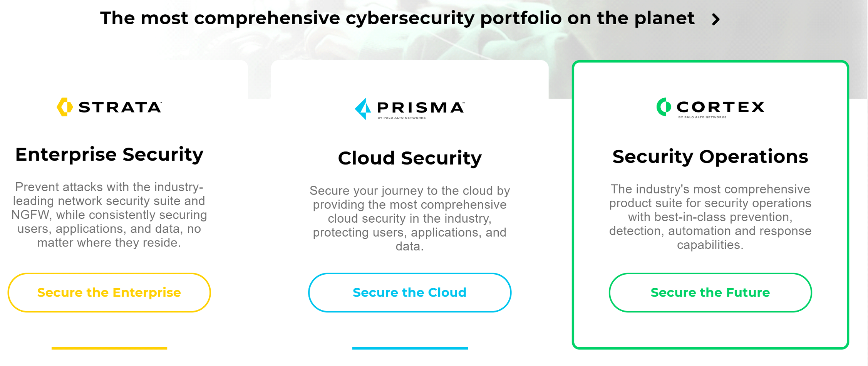Click the blue underline bar below Prisma
868x366 pixels.
(410, 348)
